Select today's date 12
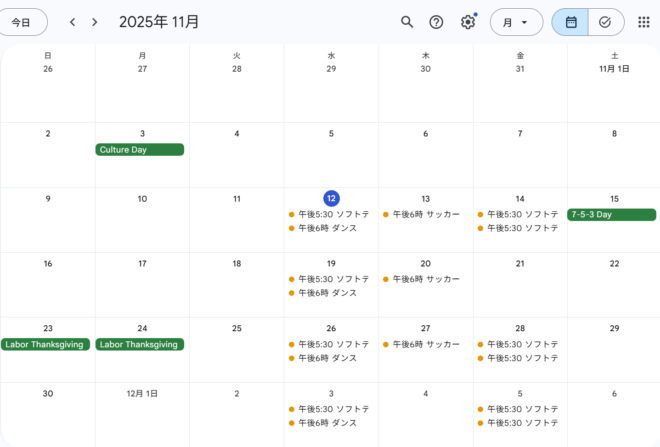The width and height of the screenshot is (660, 447). tap(331, 198)
